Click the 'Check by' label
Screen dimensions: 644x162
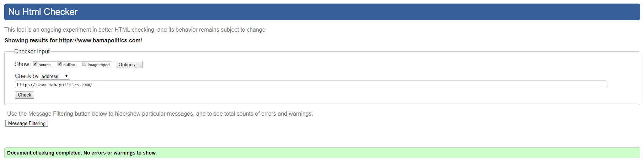tap(27, 76)
